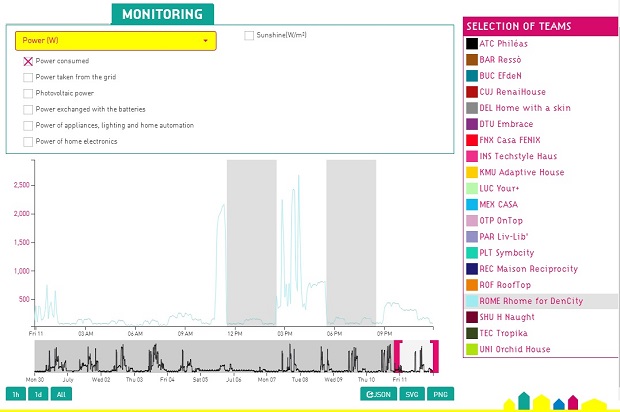620x412 pixels.
Task: Enable the Photovoltaic power checkbox
Action: [x=28, y=93]
